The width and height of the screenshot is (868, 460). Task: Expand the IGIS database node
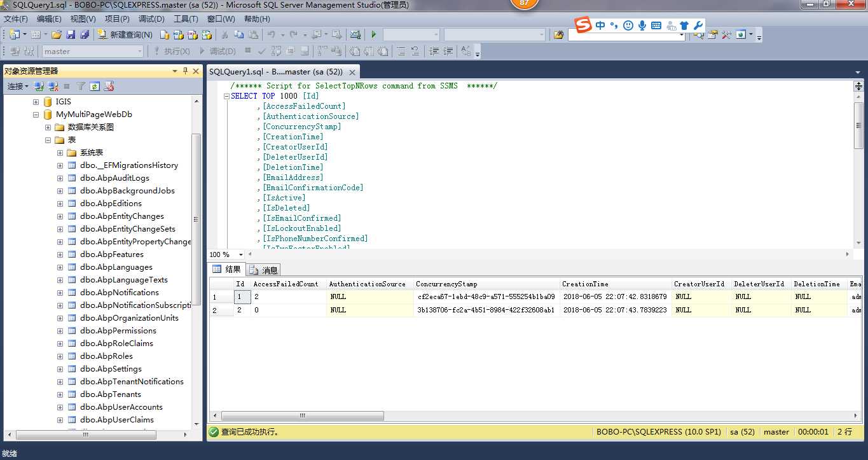(36, 102)
